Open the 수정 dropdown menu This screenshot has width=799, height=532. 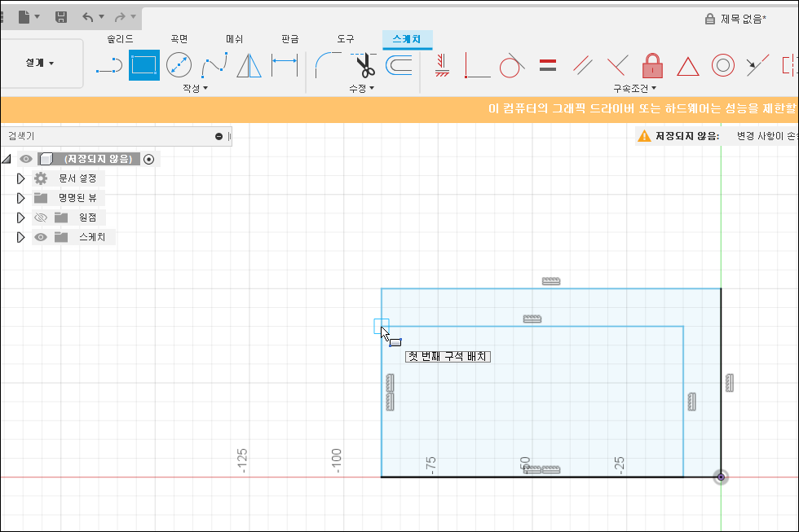point(361,88)
